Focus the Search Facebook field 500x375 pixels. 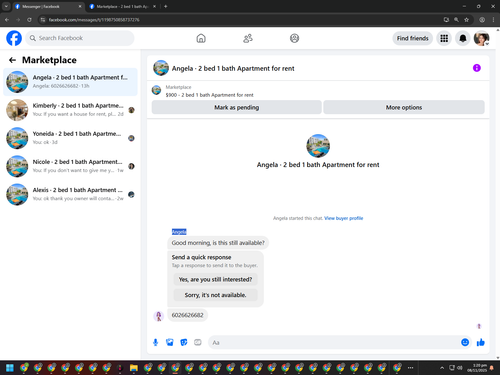80,38
